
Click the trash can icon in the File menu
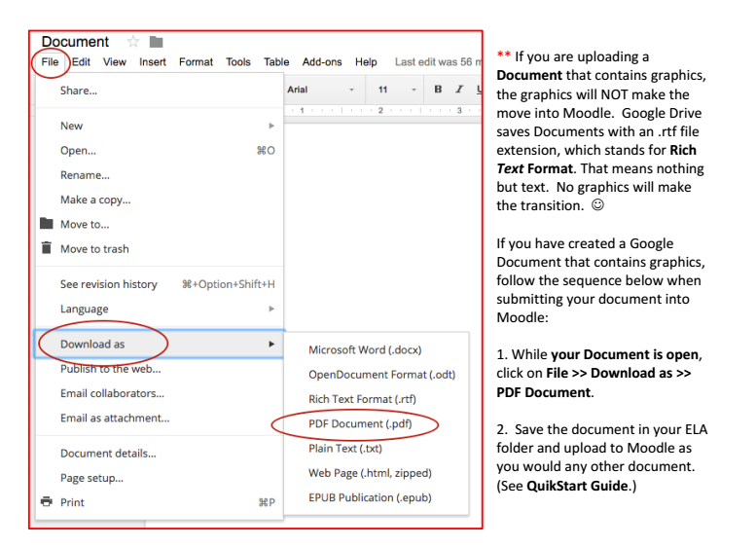(45, 248)
